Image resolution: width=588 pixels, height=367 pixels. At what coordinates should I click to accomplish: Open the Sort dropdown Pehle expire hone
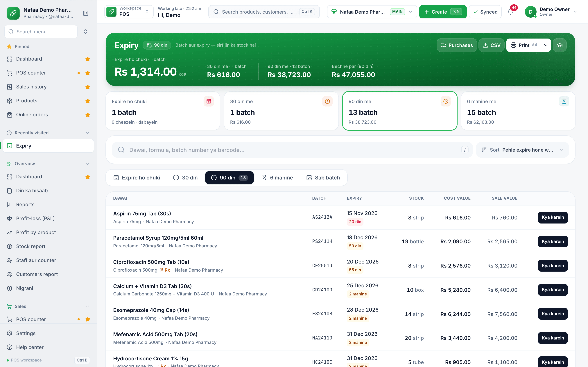(523, 150)
